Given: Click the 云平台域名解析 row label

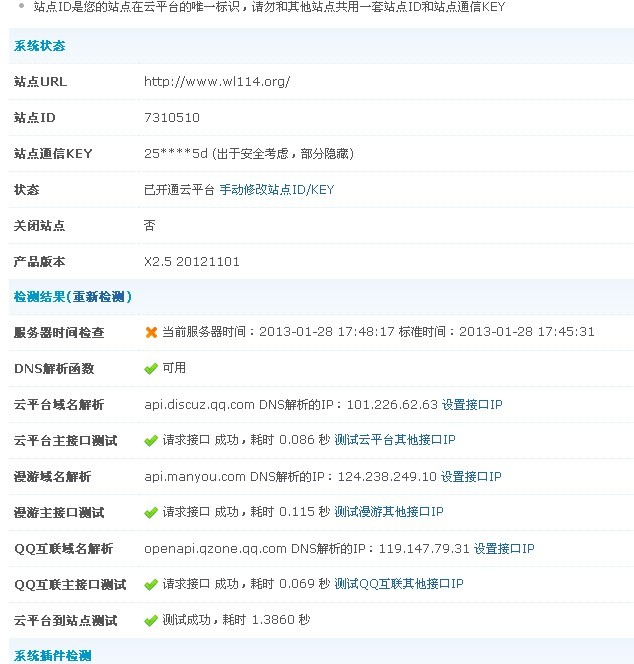Looking at the screenshot, I should click(x=59, y=405).
